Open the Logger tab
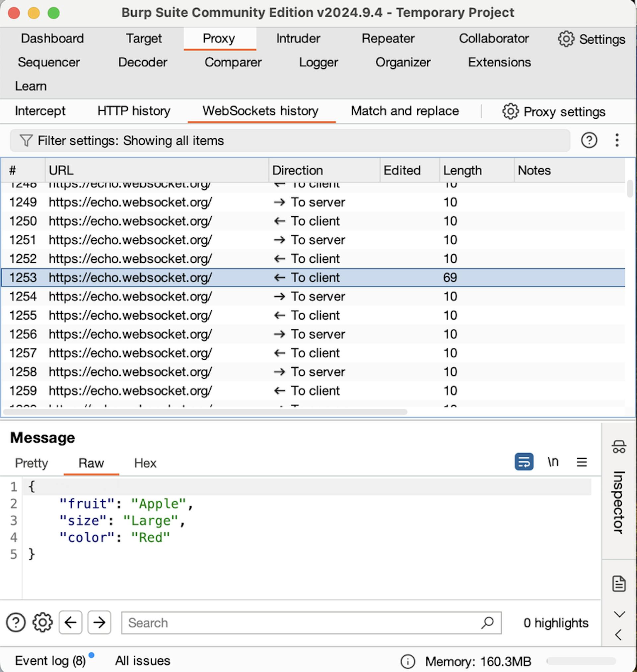Viewport: 637px width, 672px height. click(318, 62)
